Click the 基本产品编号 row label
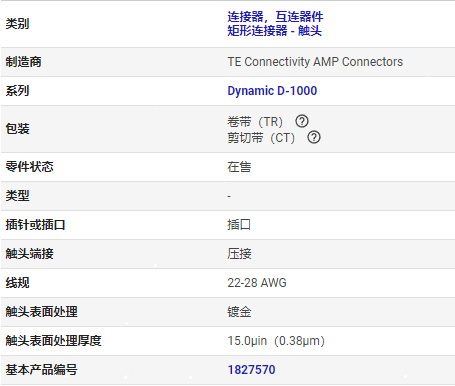Image resolution: width=455 pixels, height=386 pixels. [x=41, y=370]
